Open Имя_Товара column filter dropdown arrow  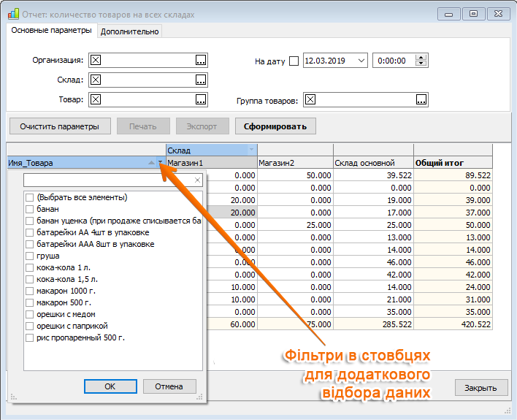[160, 162]
